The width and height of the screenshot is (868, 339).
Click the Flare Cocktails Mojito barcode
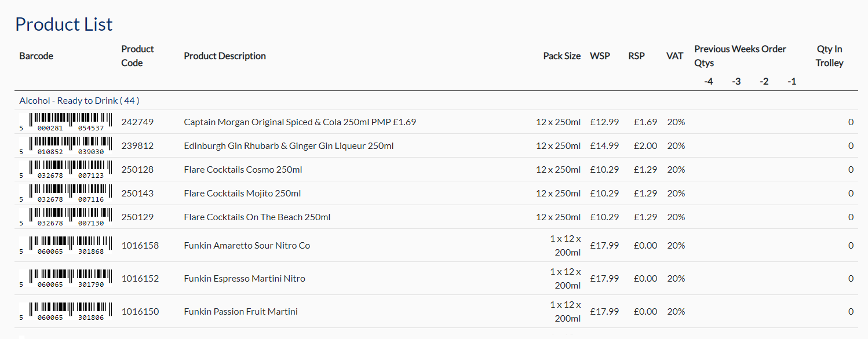pyautogui.click(x=66, y=194)
